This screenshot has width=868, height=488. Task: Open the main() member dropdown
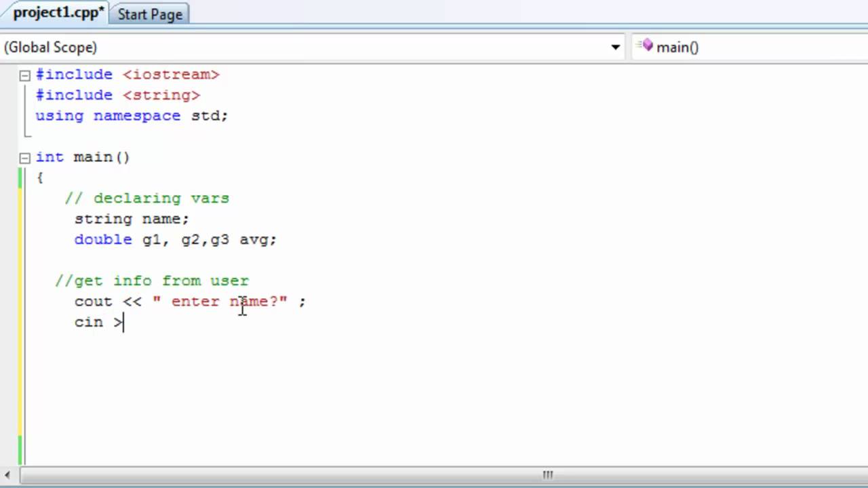tap(749, 47)
